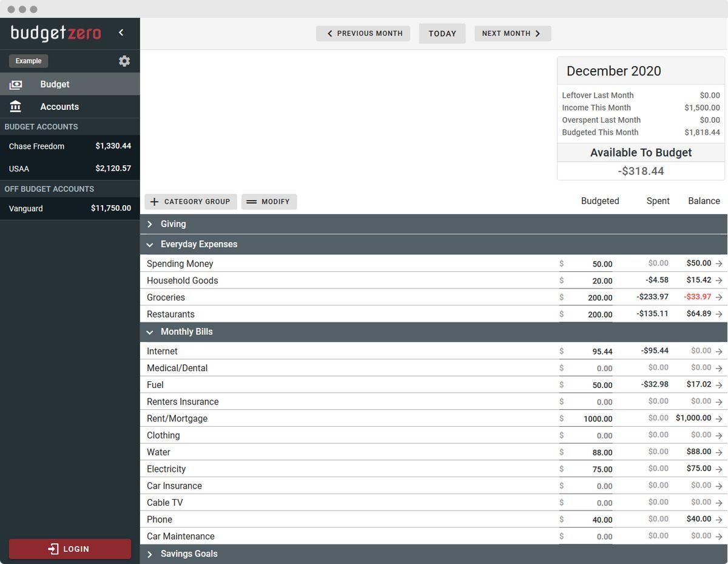Click the arrow icon in Renters Insurance row
The image size is (728, 564).
coord(719,401)
